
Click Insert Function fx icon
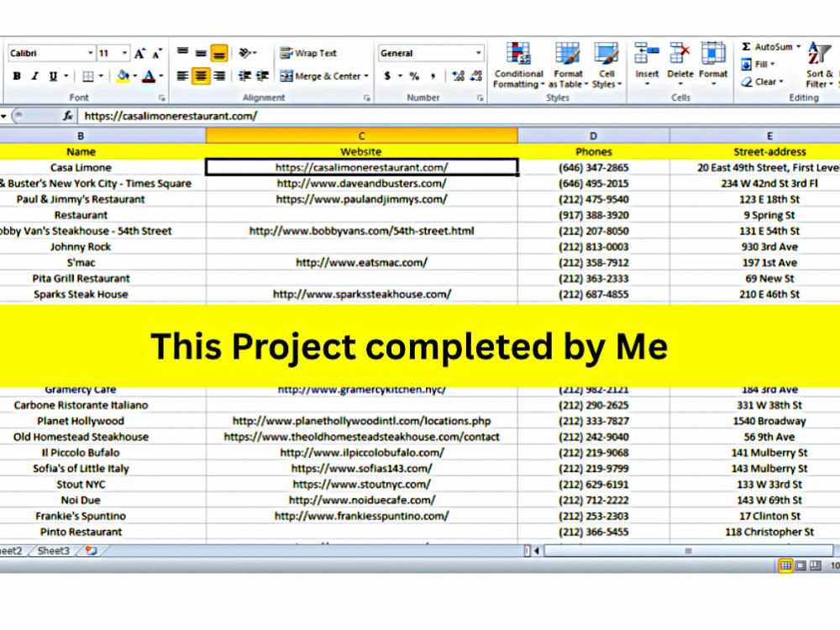68,116
